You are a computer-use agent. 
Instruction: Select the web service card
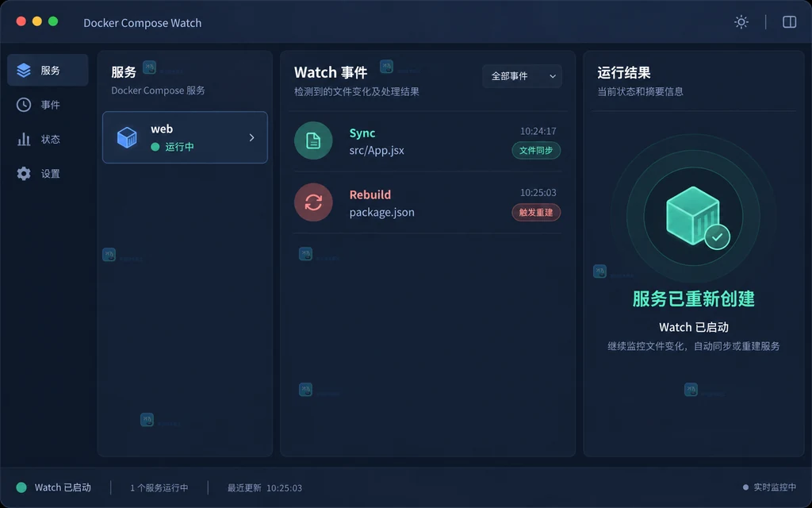coord(185,137)
